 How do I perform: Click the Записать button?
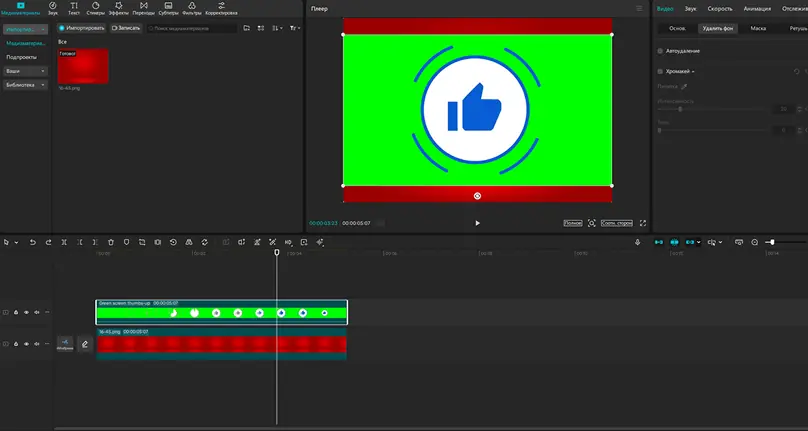coord(126,28)
